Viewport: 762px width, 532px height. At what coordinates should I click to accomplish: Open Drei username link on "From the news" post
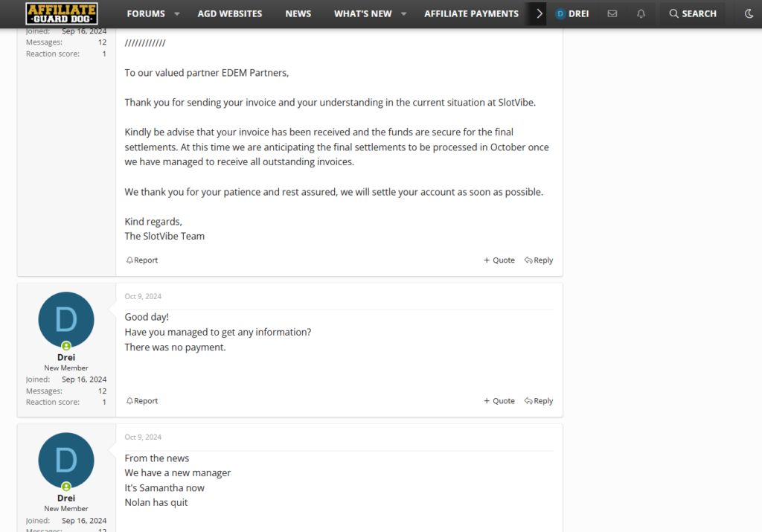coord(66,498)
